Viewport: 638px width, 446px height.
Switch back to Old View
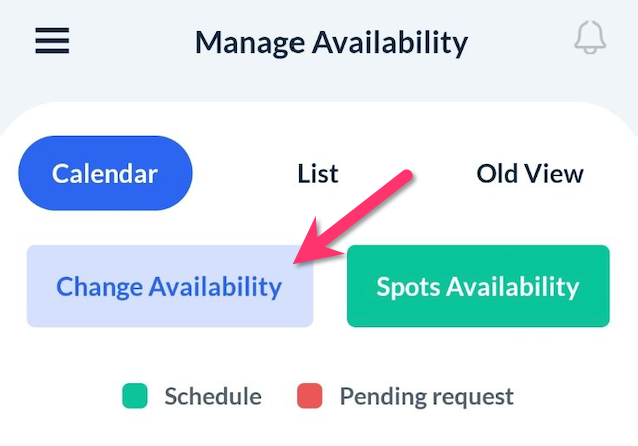pos(529,173)
